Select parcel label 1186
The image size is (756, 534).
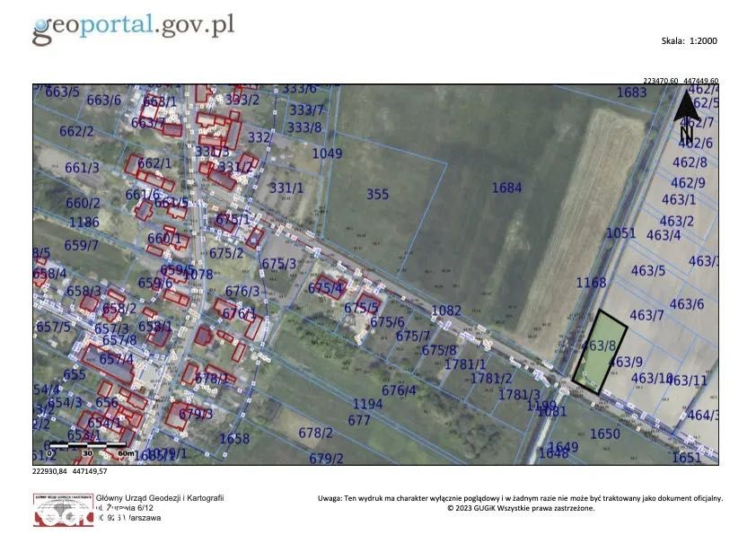[84, 223]
